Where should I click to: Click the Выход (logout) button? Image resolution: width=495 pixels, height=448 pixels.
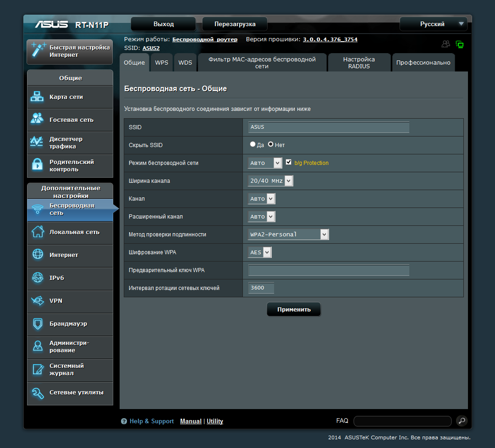(x=164, y=24)
